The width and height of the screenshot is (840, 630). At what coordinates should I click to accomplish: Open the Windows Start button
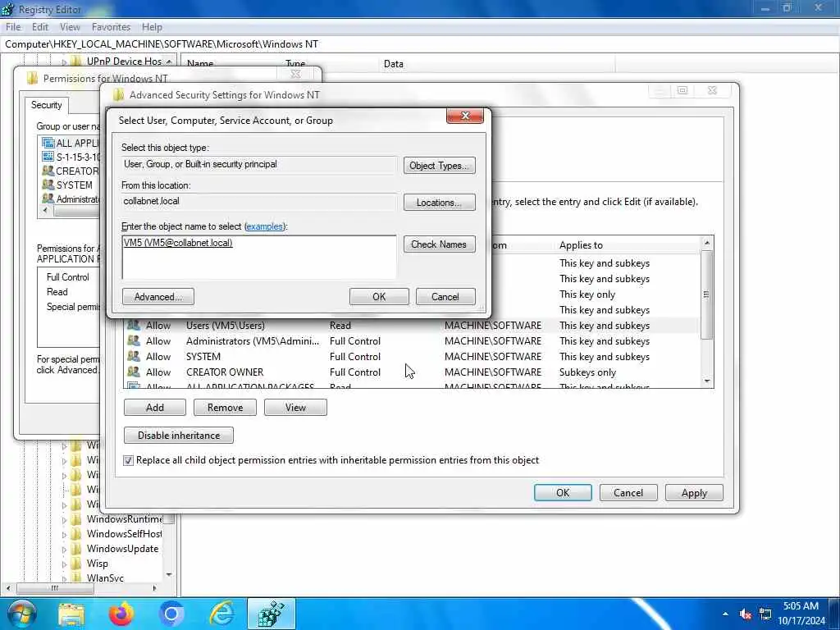[x=21, y=614]
